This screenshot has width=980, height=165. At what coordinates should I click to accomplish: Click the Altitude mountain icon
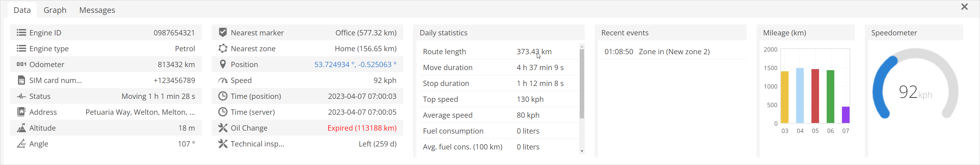pyautogui.click(x=21, y=128)
